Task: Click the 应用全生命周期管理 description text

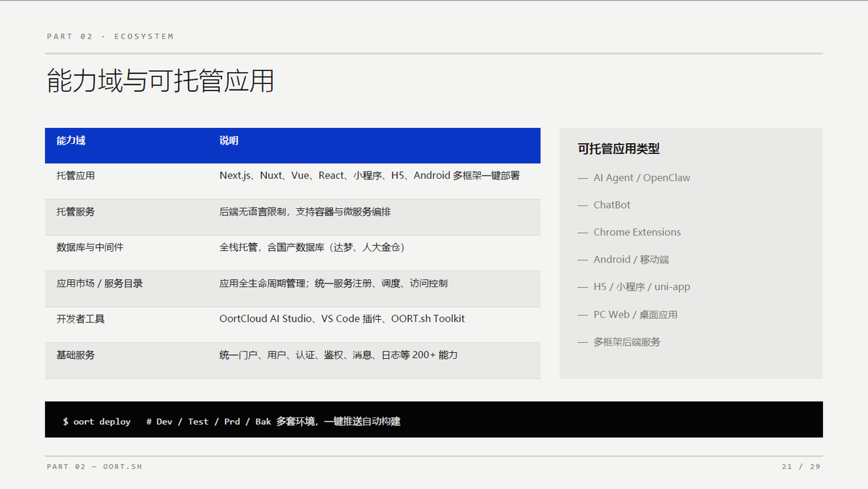Action: click(x=333, y=283)
